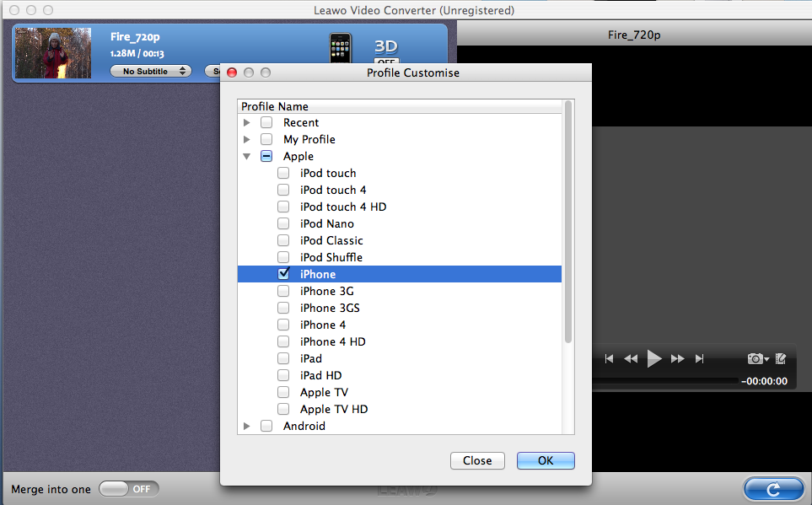The image size is (812, 505).
Task: Enable the iPhone 4 HD checkbox
Action: click(x=283, y=341)
